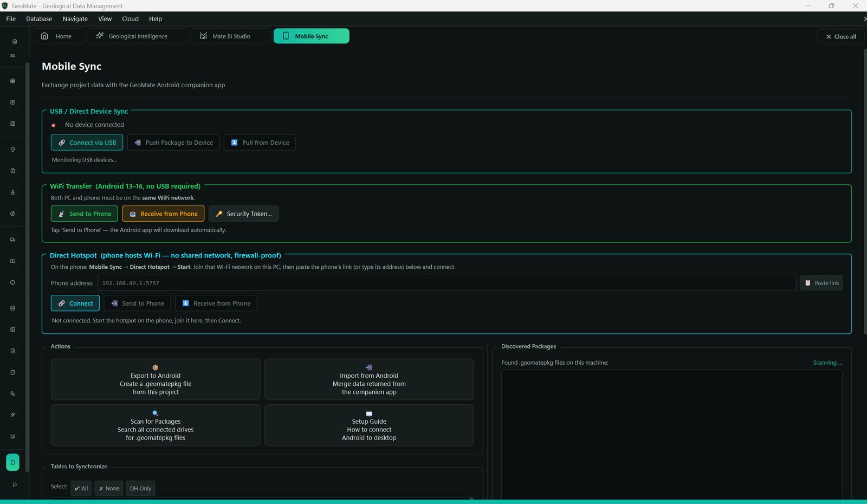Click Connect via USB

[x=87, y=143]
